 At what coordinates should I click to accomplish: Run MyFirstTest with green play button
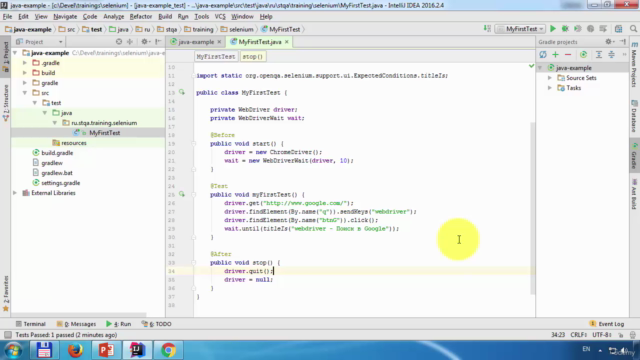tap(553, 29)
